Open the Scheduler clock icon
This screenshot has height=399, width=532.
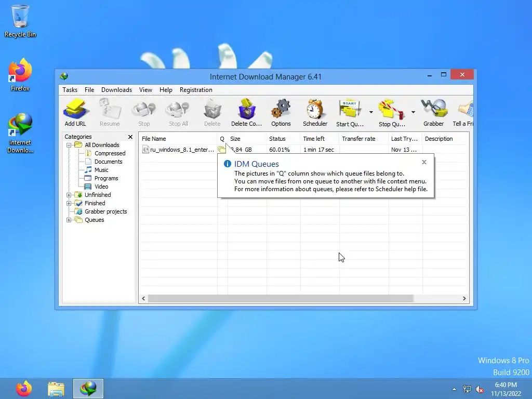pyautogui.click(x=315, y=113)
